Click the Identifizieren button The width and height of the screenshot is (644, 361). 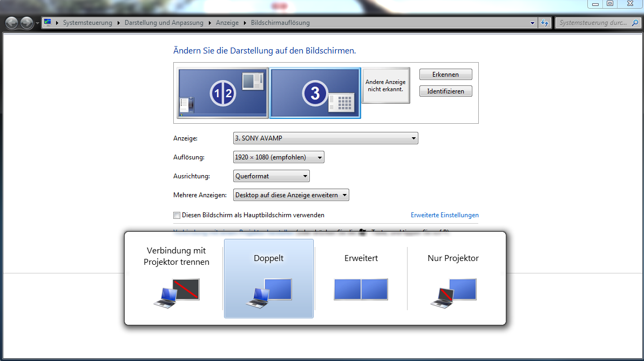[446, 91]
